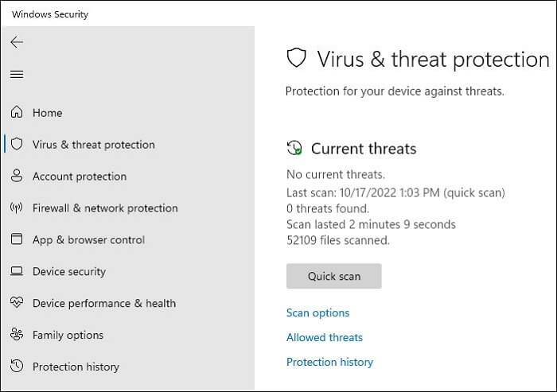The height and width of the screenshot is (392, 557).
Task: Open Protection history link in main pane
Action: click(329, 362)
